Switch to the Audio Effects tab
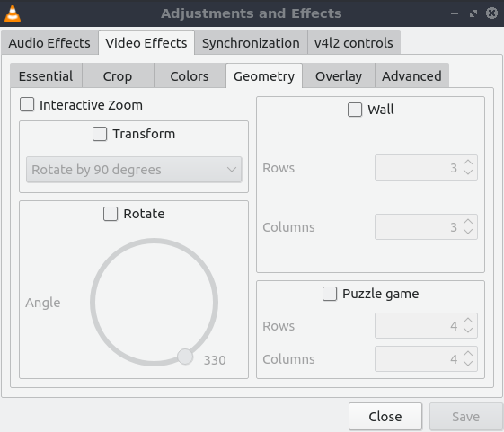Viewport: 504px width, 432px height. (49, 43)
